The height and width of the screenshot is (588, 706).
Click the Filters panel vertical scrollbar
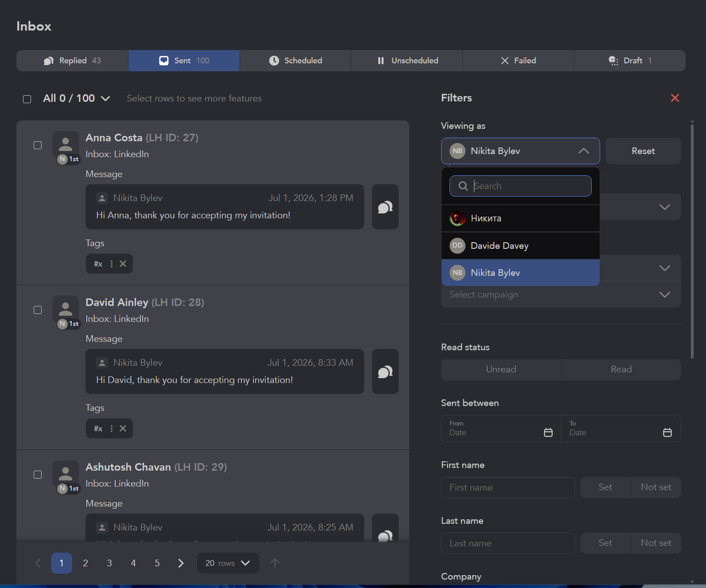click(x=692, y=241)
